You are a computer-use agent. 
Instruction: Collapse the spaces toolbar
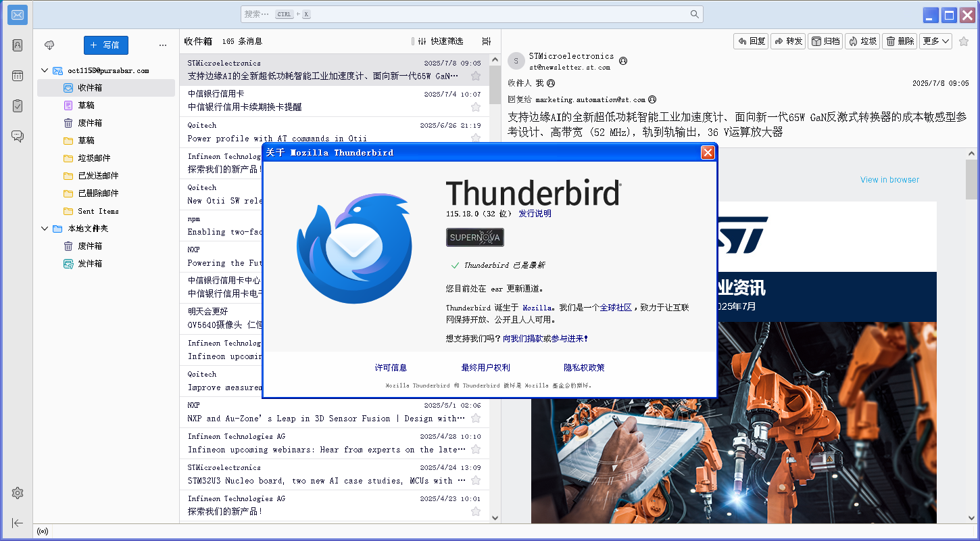pos(18,523)
